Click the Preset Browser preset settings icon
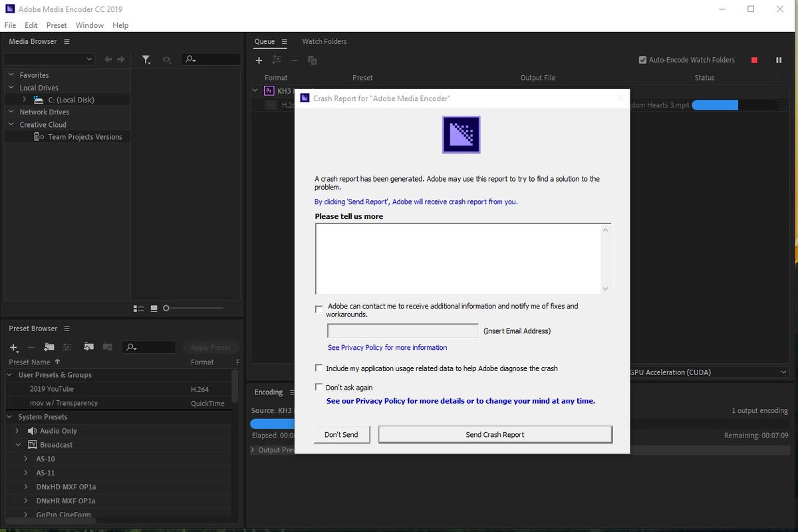The image size is (798, 532). pos(66,347)
